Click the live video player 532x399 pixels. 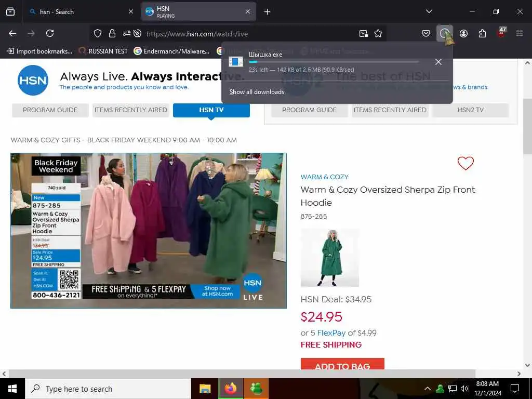pyautogui.click(x=149, y=231)
